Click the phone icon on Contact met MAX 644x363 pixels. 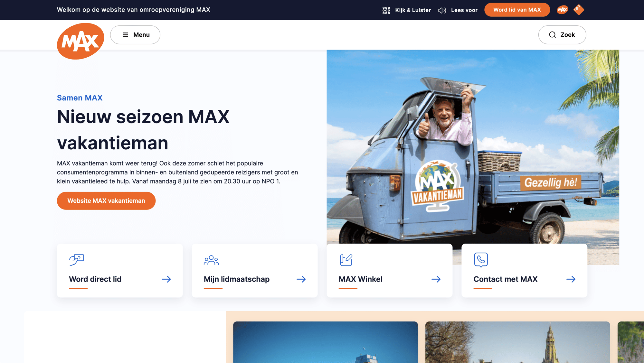coord(481,260)
